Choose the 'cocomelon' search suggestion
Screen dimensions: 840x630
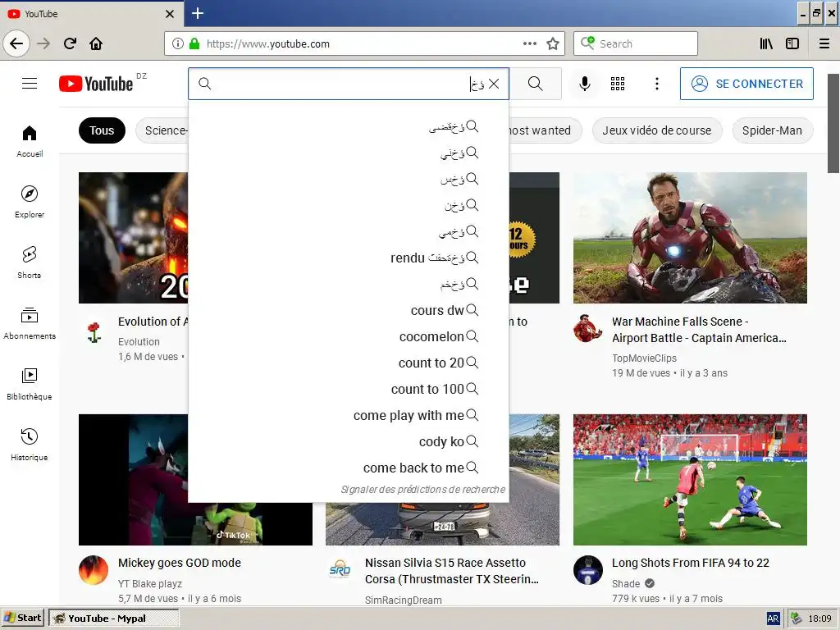click(348, 336)
